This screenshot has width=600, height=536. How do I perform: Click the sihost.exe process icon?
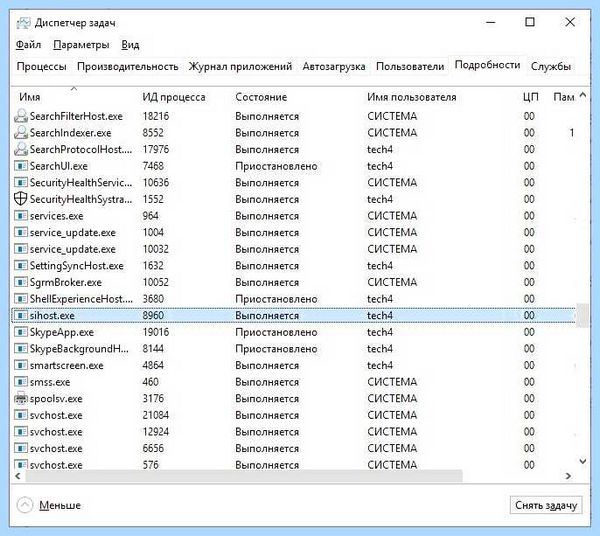point(21,316)
